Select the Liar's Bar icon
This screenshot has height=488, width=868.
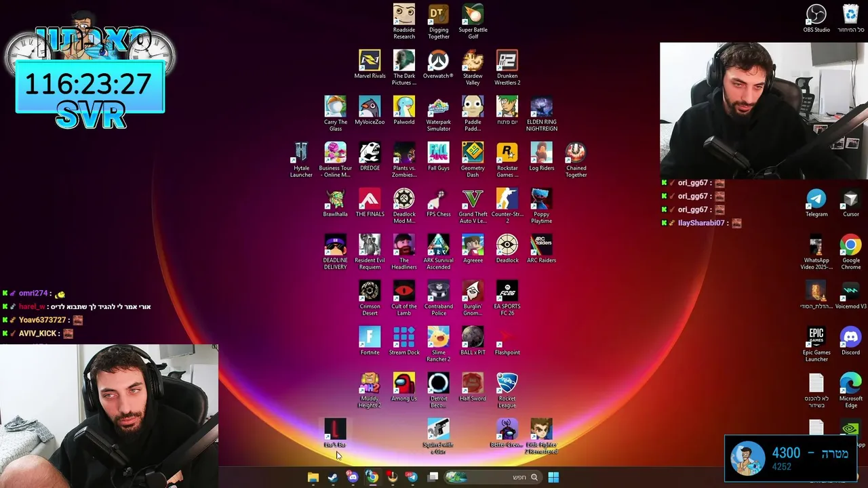[x=335, y=433]
